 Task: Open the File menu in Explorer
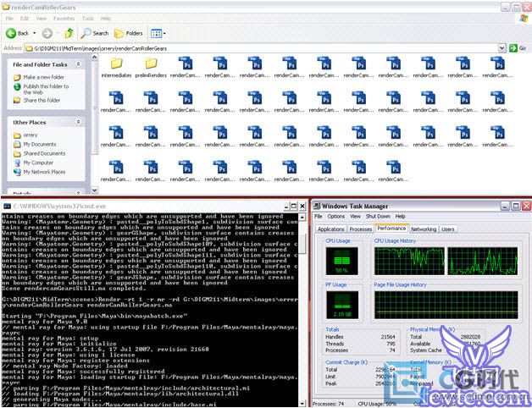(9, 19)
